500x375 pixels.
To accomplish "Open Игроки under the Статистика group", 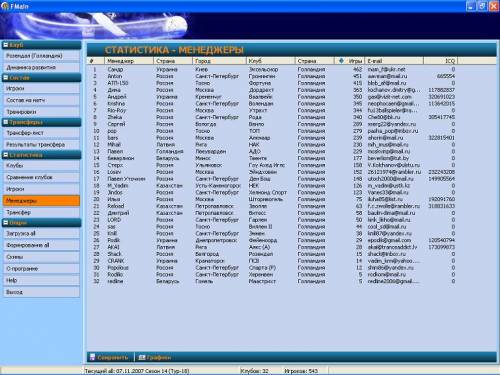I will (41, 189).
